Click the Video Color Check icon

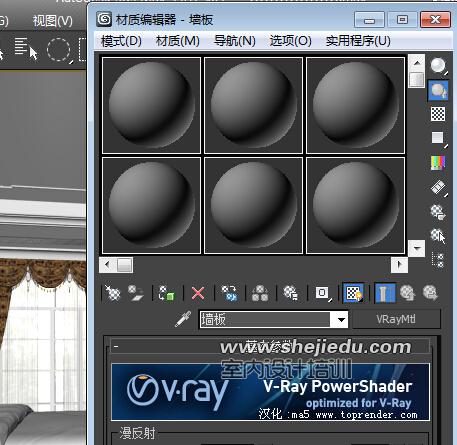pyautogui.click(x=438, y=163)
